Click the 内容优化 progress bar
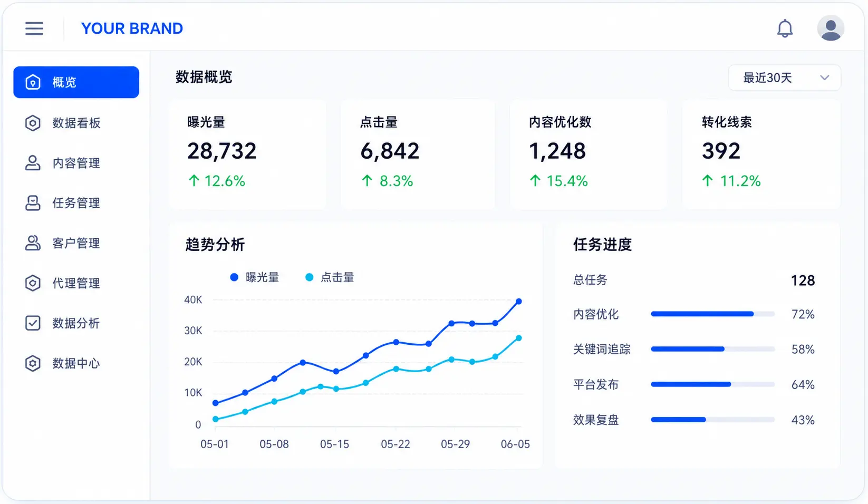 click(713, 314)
